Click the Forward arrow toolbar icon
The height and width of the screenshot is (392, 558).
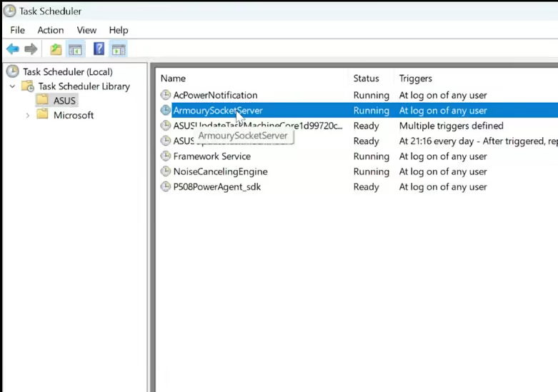click(x=31, y=49)
